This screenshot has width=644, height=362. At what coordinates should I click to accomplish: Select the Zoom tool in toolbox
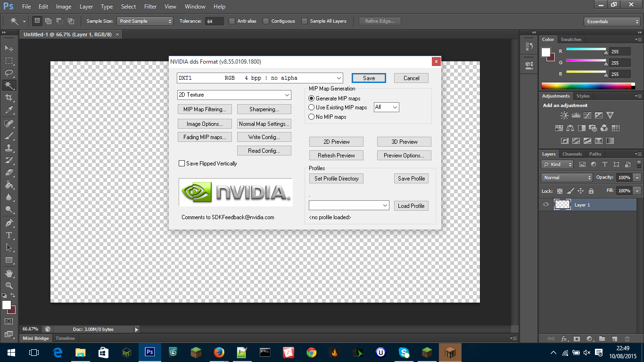pyautogui.click(x=8, y=285)
